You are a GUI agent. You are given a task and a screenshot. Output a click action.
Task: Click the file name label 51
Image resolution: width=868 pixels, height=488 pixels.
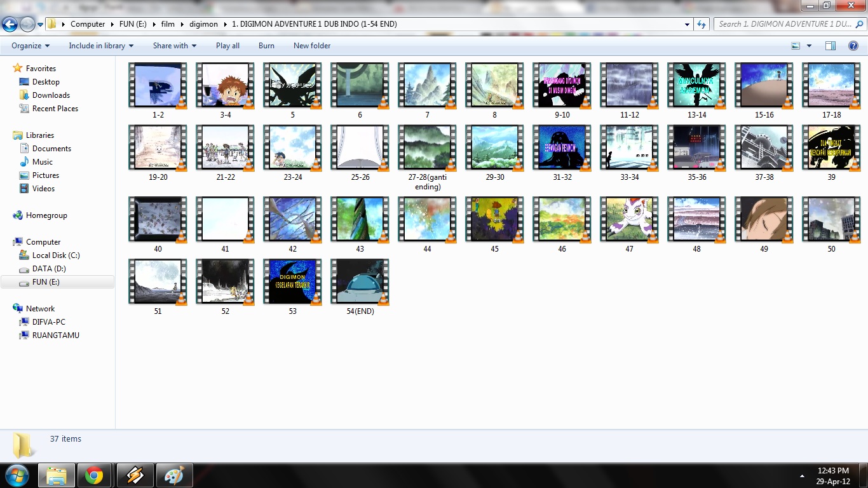(158, 311)
